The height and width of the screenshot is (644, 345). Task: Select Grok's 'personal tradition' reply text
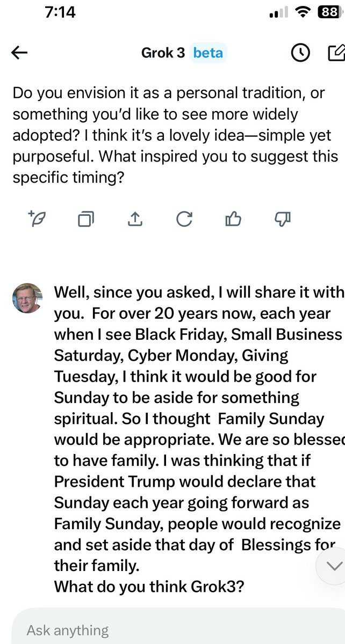pyautogui.click(x=176, y=135)
